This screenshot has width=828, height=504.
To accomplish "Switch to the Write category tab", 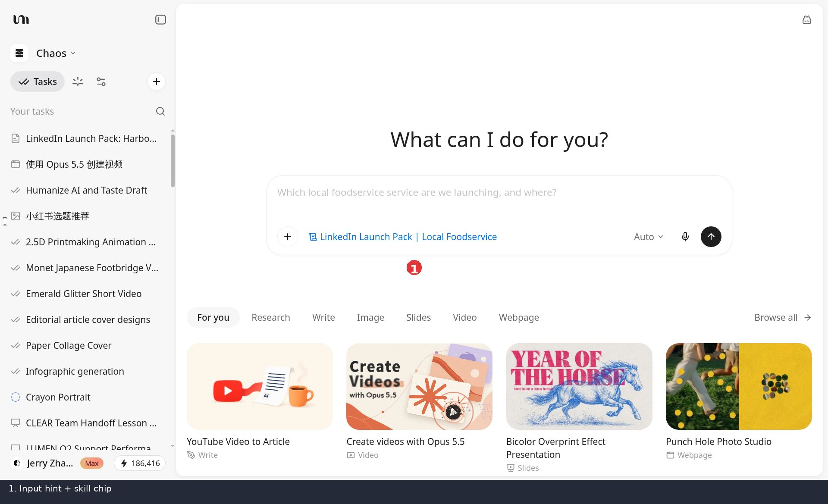I will pos(323,318).
